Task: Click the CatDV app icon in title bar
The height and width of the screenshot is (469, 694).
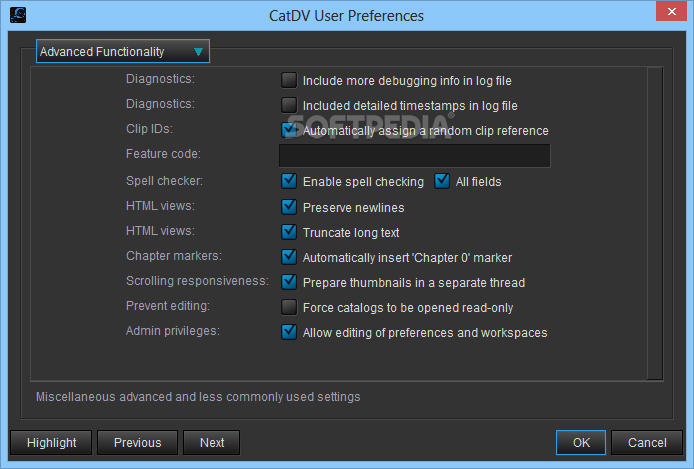Action: coord(18,15)
